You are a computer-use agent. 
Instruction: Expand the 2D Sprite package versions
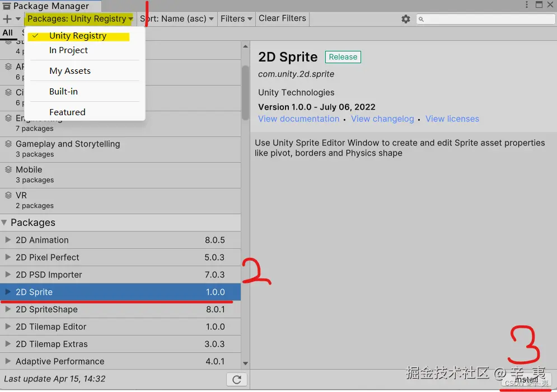[7, 292]
